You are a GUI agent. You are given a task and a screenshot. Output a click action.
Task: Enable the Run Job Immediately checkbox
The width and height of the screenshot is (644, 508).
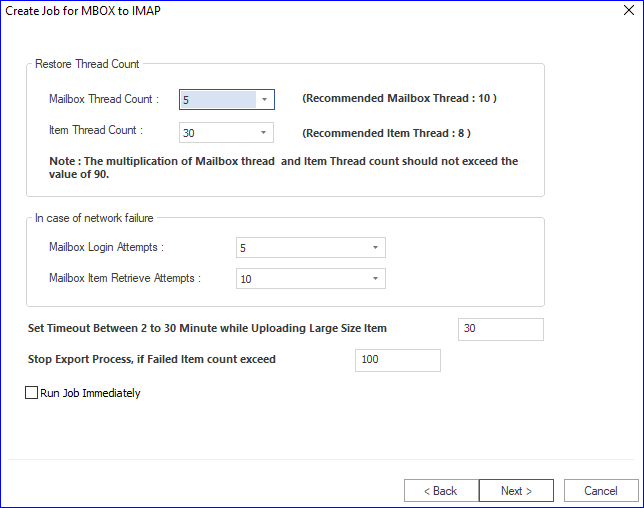[x=32, y=393]
